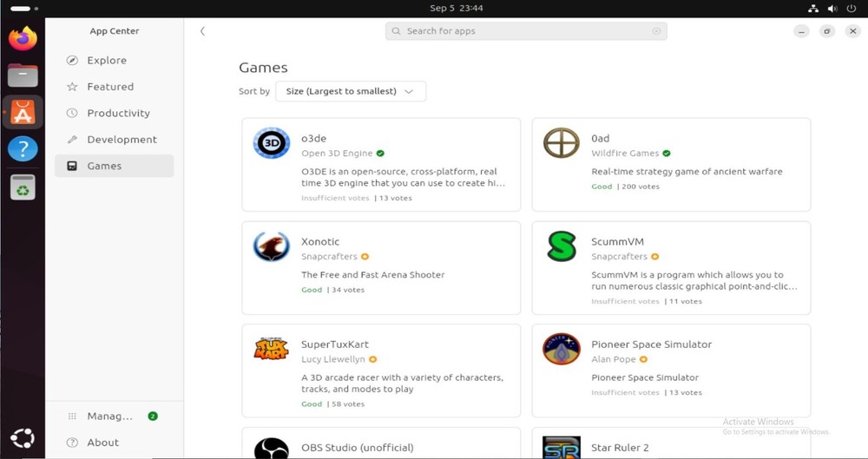Switch to the Productivity category
868x459 pixels.
118,114
